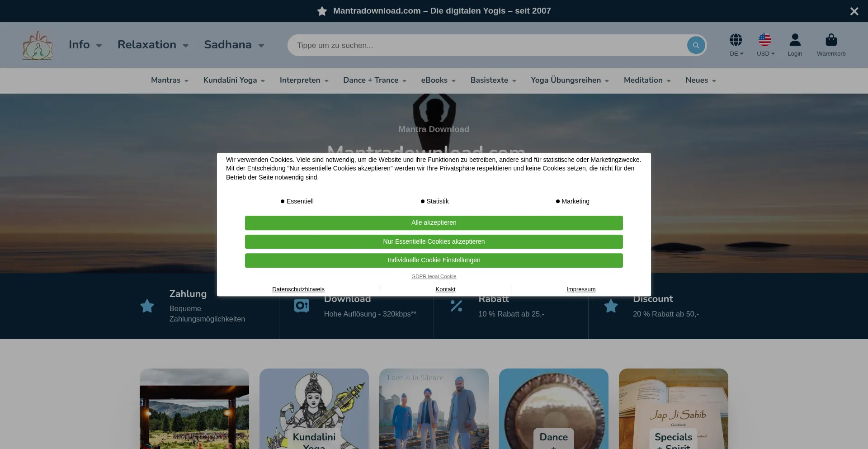868x449 pixels.
Task: Click the magnifying glass search button
Action: coord(696,45)
